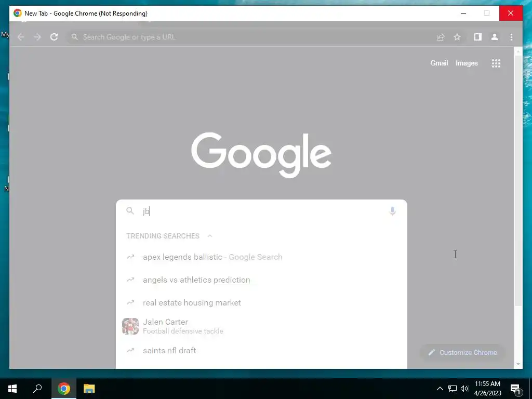Bookmark this tab with the star icon
The image size is (532, 399).
coord(457,37)
